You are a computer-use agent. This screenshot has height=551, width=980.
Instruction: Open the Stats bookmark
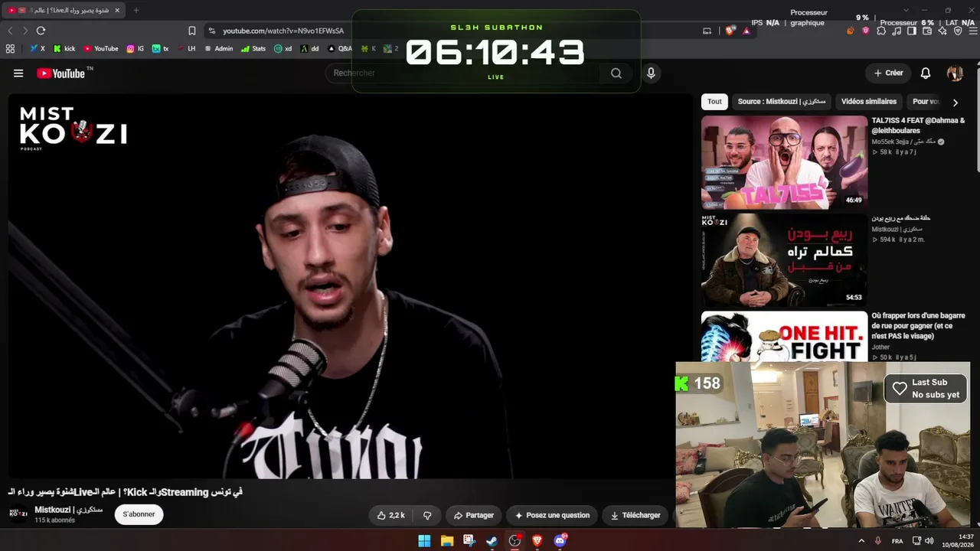tap(253, 48)
